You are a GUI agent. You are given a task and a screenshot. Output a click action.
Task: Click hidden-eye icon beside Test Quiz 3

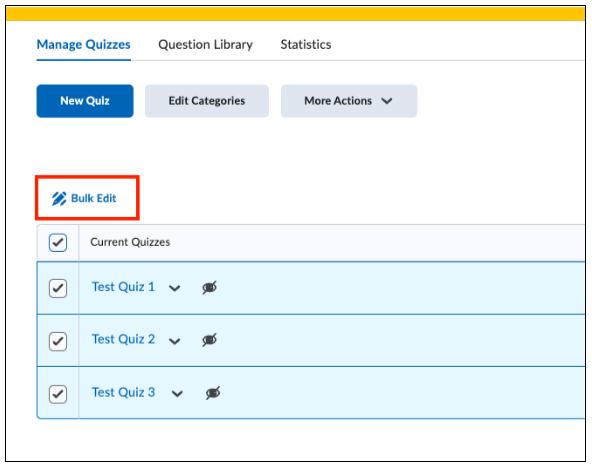point(213,393)
